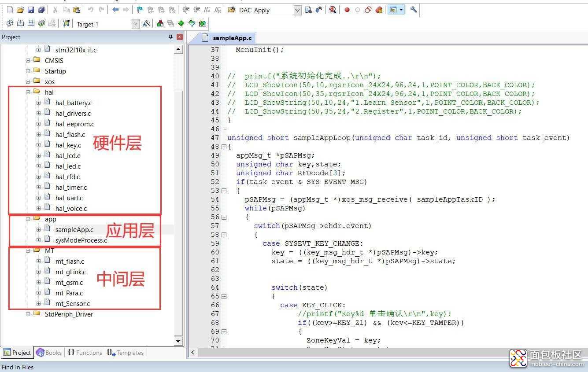Expand the StdPeriph_Driver group
This screenshot has width=588, height=372.
[28, 314]
